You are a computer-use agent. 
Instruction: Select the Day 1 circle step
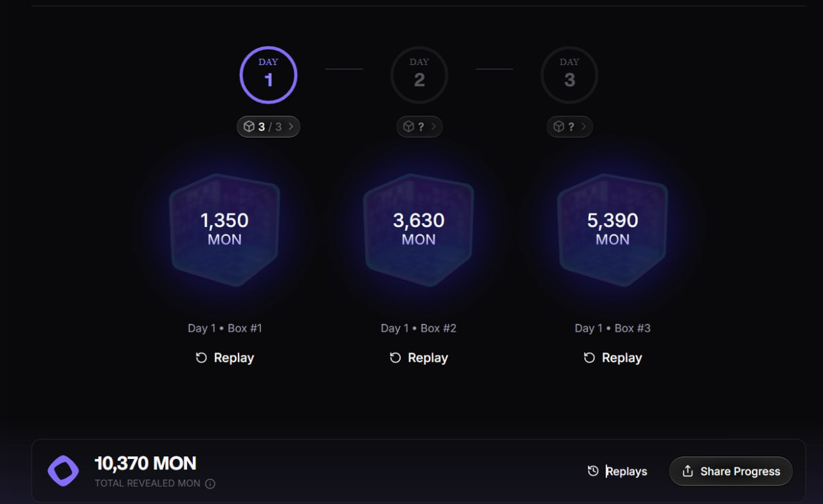[268, 75]
